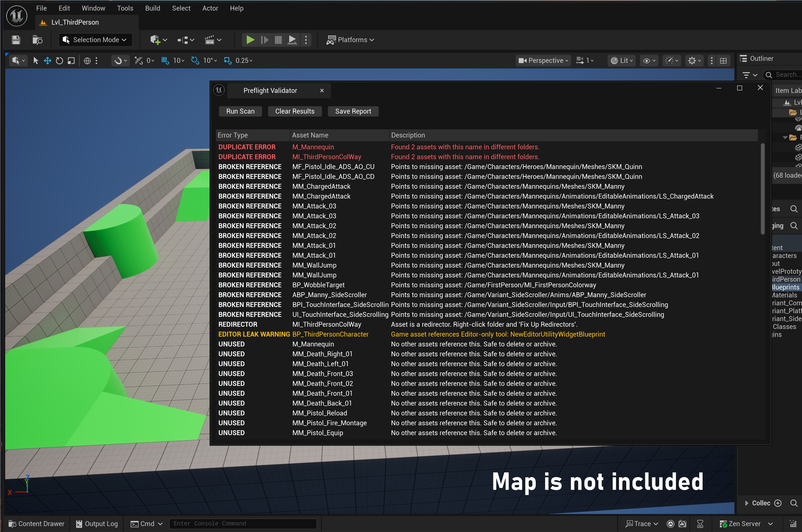
Task: Sort results by Error Type column
Action: coord(253,135)
